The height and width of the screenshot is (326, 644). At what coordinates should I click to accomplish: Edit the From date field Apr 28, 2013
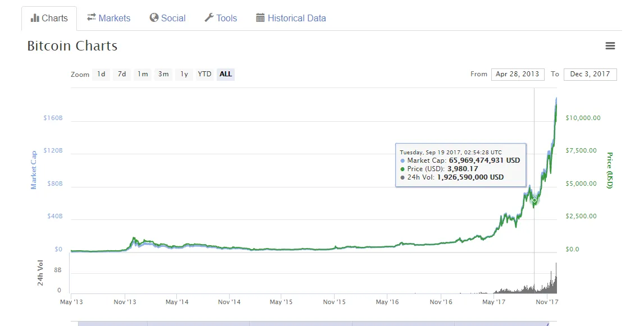518,74
